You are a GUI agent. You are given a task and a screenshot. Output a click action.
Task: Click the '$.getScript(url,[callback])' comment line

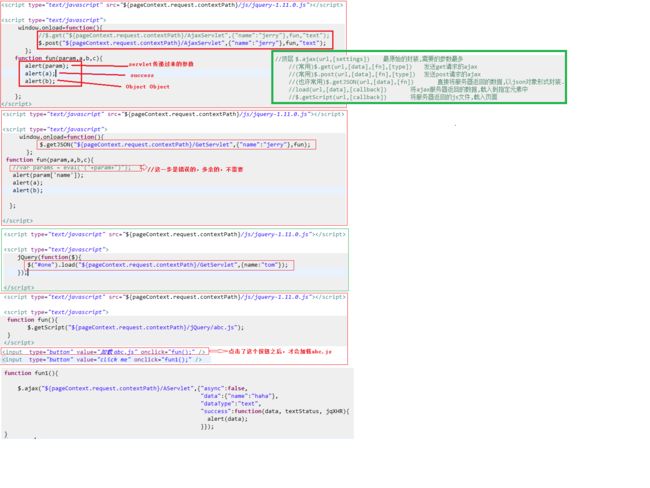[x=393, y=97]
